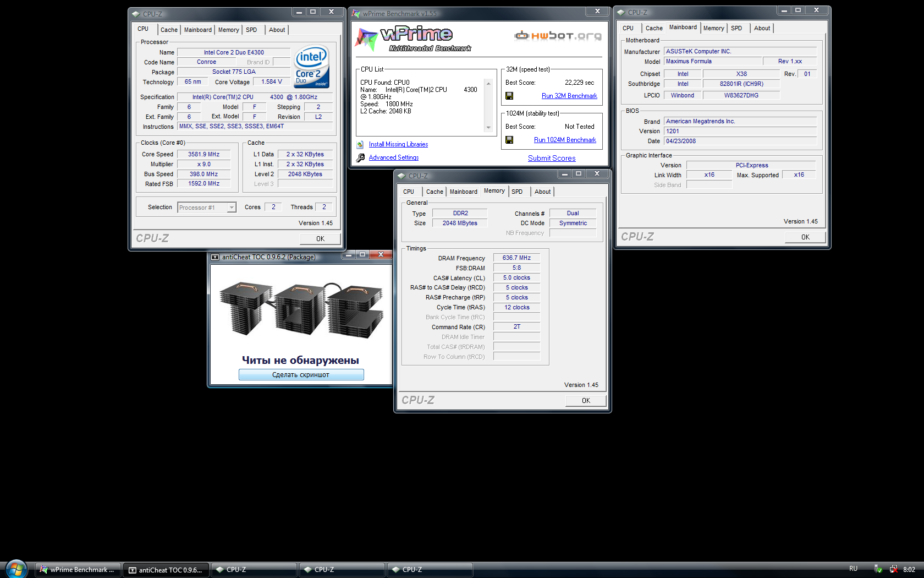Viewport: 924px width, 578px height.
Task: Open About tab in left CPU-Z window
Action: click(x=277, y=30)
